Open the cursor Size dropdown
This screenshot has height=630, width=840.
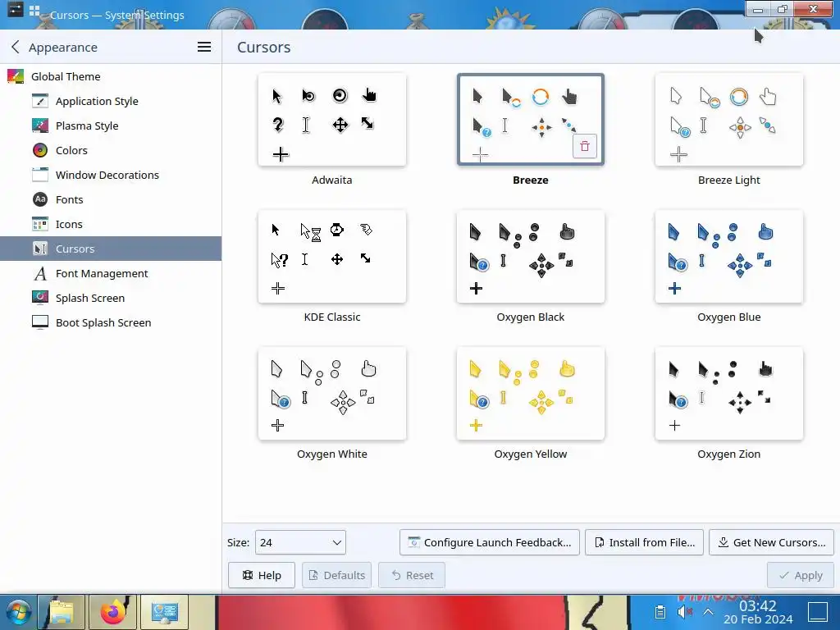coord(300,543)
